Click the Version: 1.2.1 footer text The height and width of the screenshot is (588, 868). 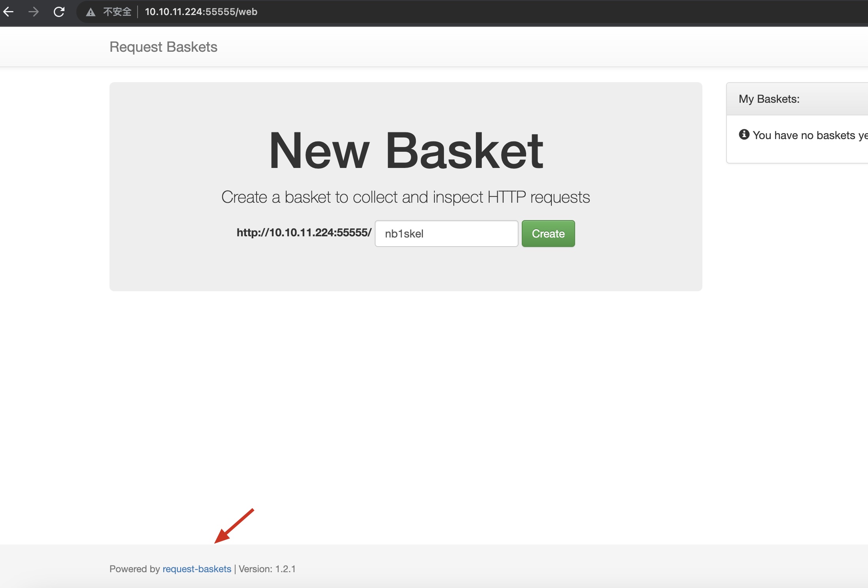pos(267,569)
